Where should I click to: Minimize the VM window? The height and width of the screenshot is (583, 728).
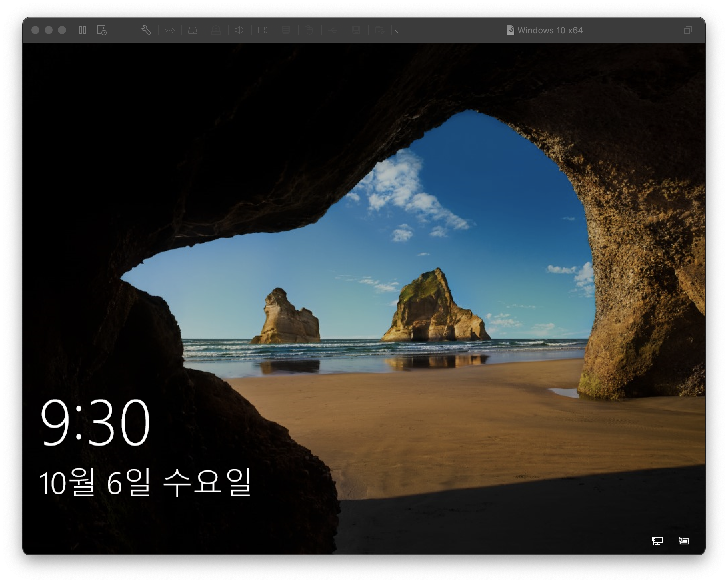pos(49,30)
